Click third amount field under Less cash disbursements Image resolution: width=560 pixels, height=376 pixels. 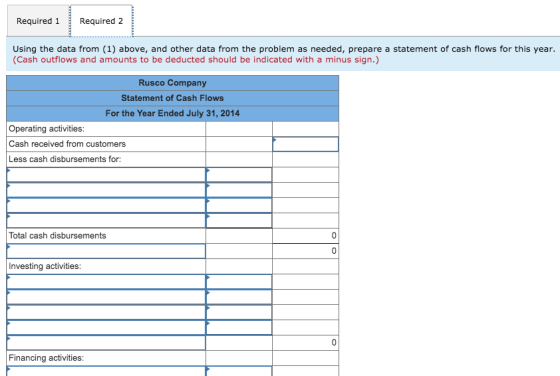[x=239, y=205]
